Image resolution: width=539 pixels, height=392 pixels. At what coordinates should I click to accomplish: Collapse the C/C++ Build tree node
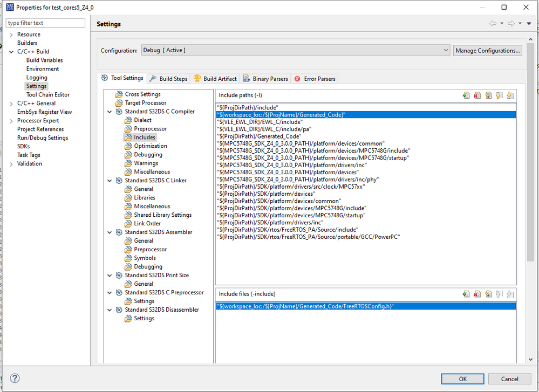(11, 52)
